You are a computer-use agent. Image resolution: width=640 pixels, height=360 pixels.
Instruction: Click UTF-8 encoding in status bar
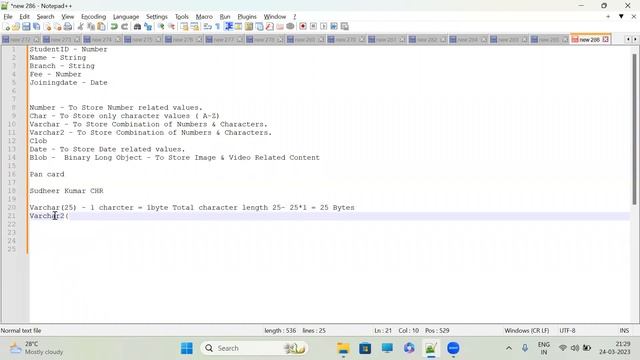[x=567, y=331]
